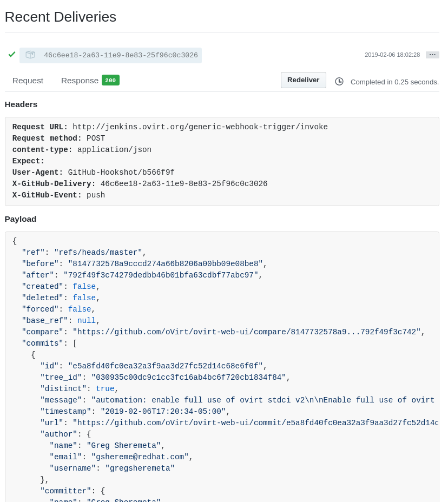Click the package icon beside the delivery ID

[30, 55]
